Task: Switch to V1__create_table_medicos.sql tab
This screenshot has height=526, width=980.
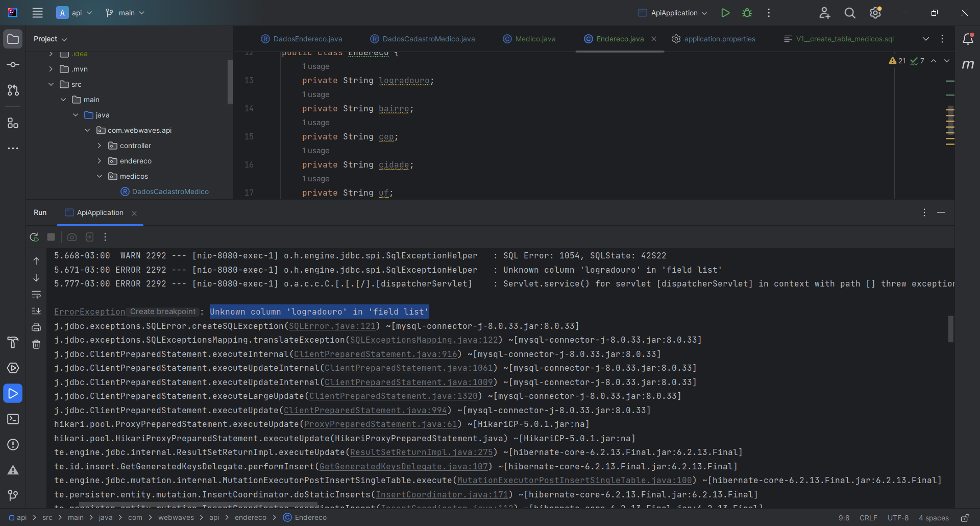Action: [839, 39]
